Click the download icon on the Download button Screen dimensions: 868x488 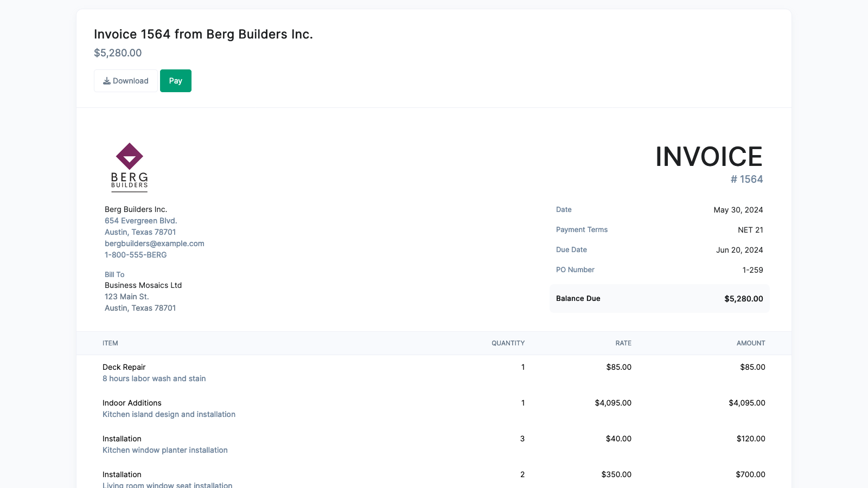tap(107, 80)
